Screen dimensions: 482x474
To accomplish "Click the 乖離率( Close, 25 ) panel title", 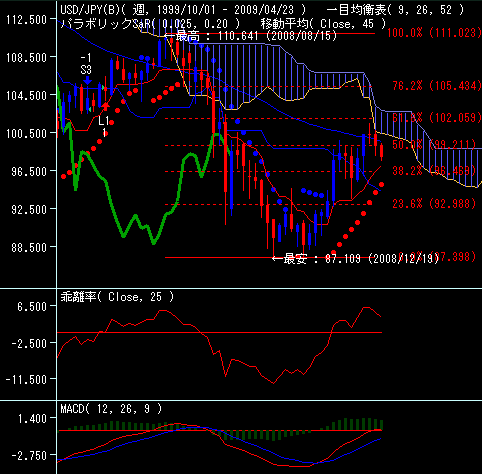I will (117, 296).
